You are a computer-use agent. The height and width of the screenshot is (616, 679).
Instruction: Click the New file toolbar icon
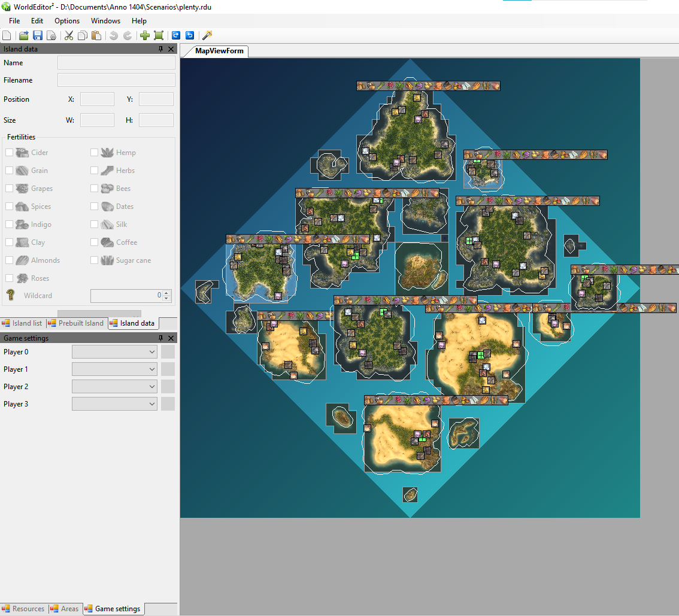point(7,35)
